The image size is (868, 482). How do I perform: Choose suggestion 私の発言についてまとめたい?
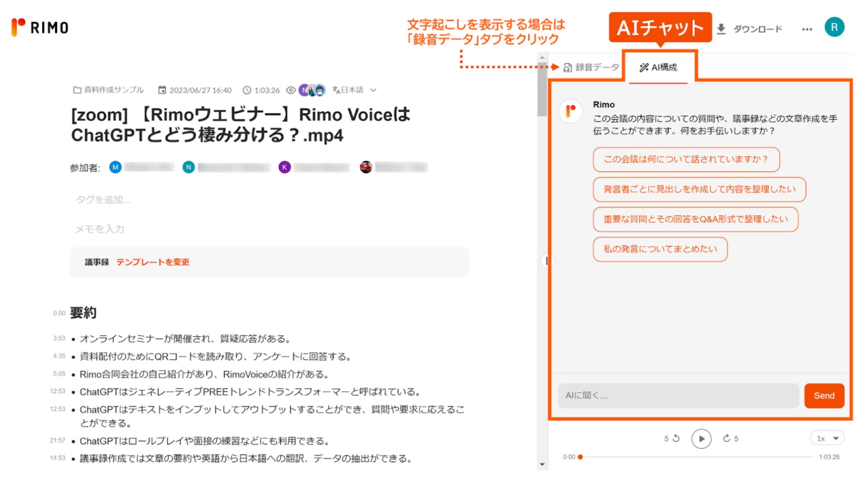660,249
